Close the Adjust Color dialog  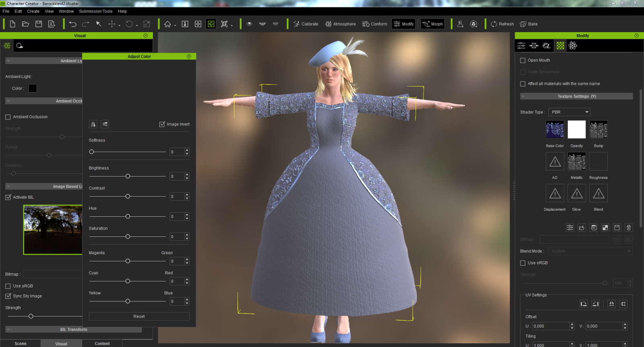(x=189, y=56)
